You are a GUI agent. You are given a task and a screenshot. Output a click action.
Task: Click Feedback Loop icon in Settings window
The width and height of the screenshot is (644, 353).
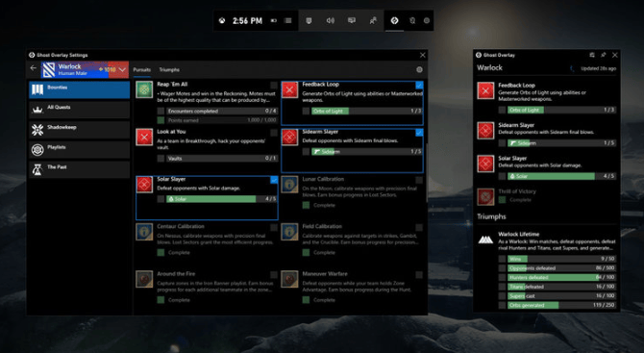(x=289, y=89)
